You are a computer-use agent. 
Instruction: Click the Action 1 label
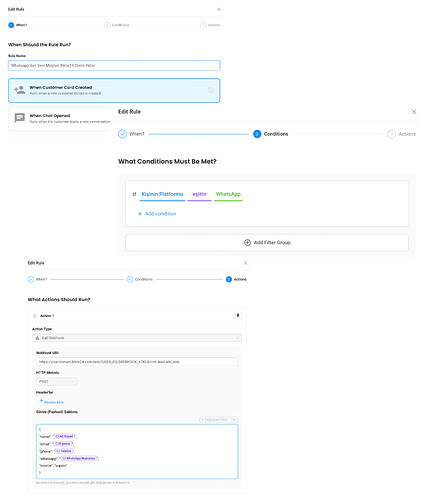pos(47,316)
